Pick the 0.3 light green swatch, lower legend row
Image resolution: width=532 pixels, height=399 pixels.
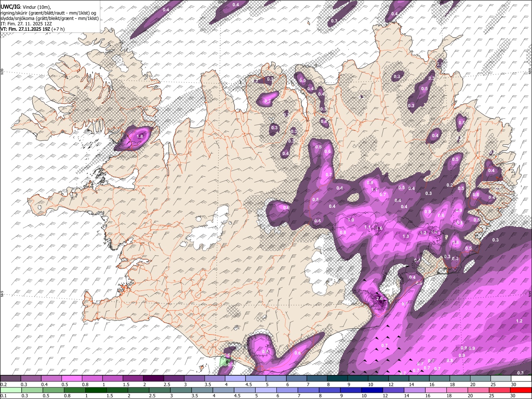(x=32, y=390)
